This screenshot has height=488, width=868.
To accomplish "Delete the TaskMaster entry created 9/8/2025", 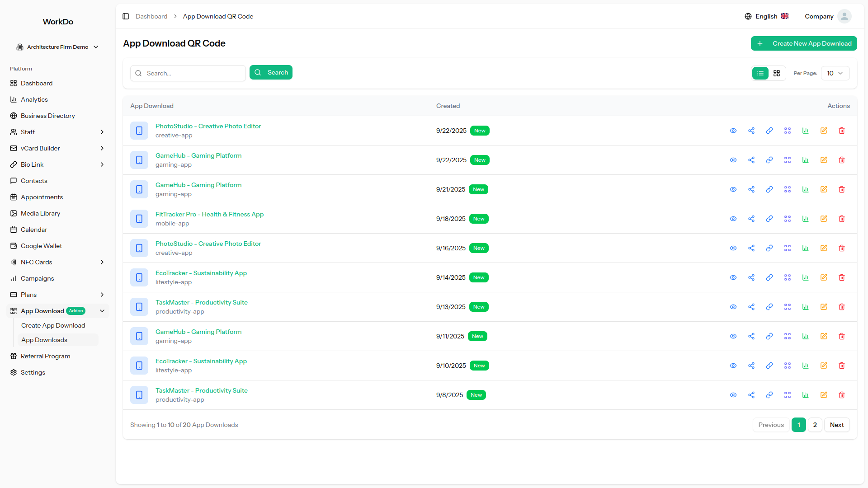I will pos(842,395).
